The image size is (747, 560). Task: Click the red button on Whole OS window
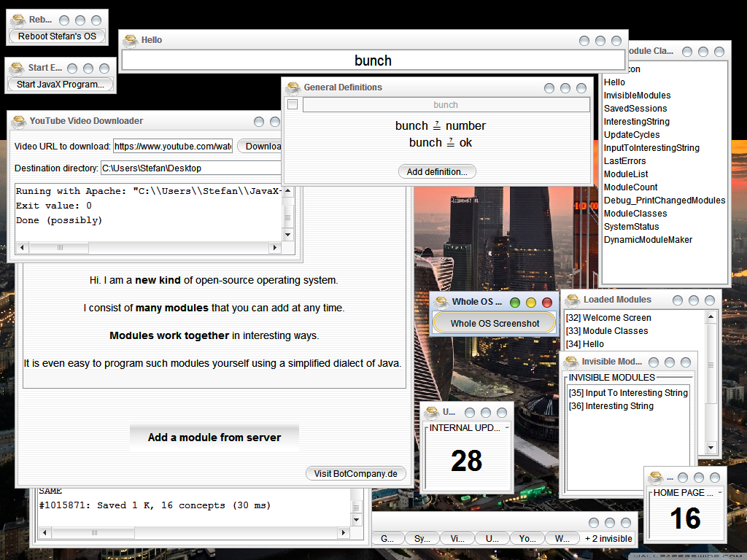(547, 303)
